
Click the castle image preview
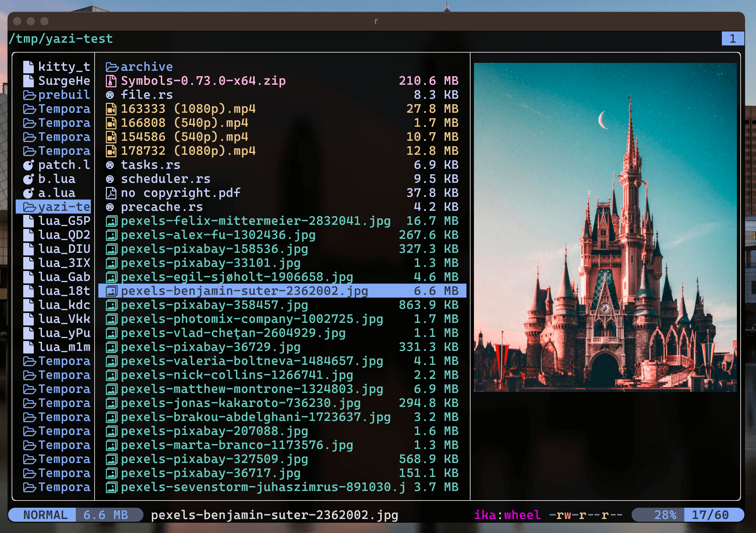click(x=605, y=227)
